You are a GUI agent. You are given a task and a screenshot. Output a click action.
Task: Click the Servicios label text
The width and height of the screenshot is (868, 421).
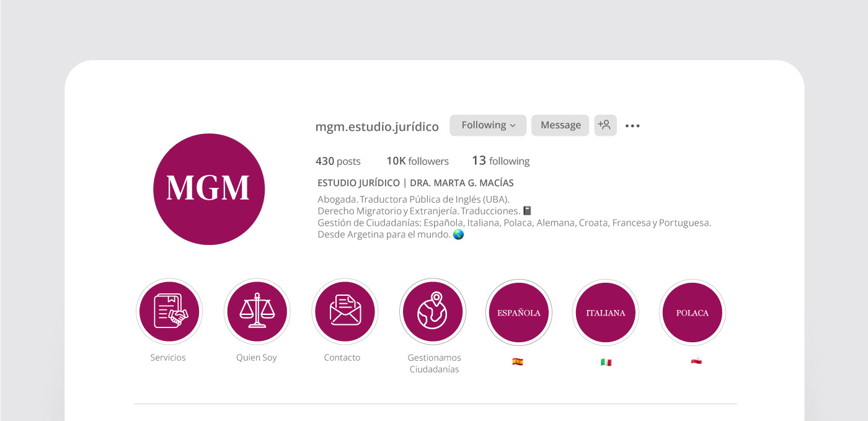[168, 358]
